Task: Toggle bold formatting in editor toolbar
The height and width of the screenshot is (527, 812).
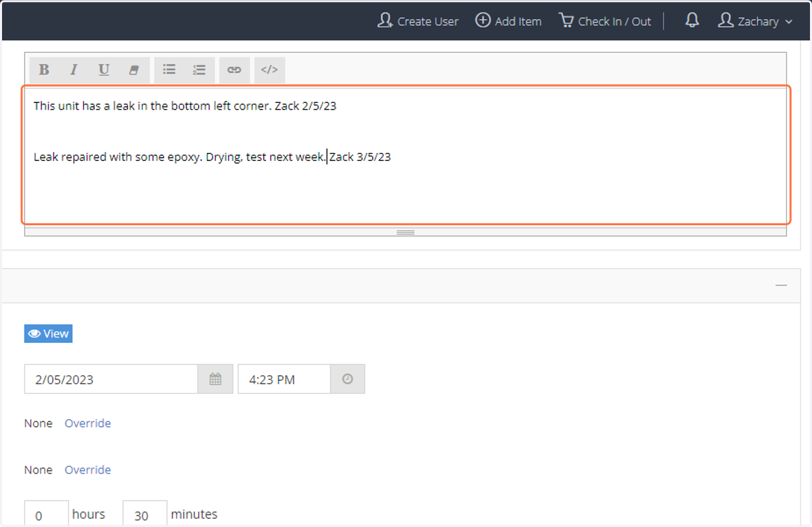Action: coord(44,70)
